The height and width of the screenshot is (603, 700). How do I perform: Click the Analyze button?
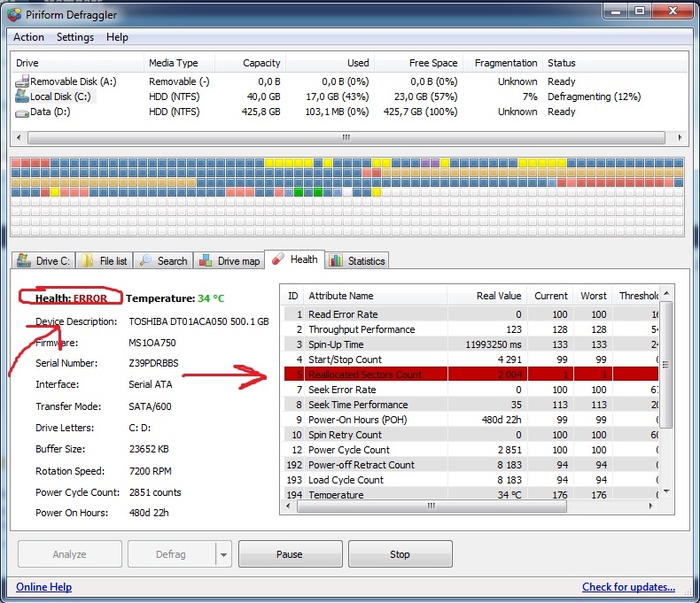tap(70, 554)
